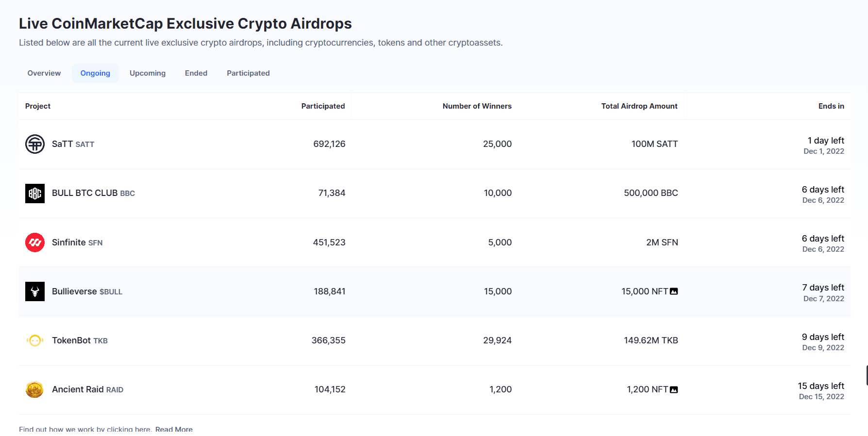Click winners value 25,000

point(497,144)
